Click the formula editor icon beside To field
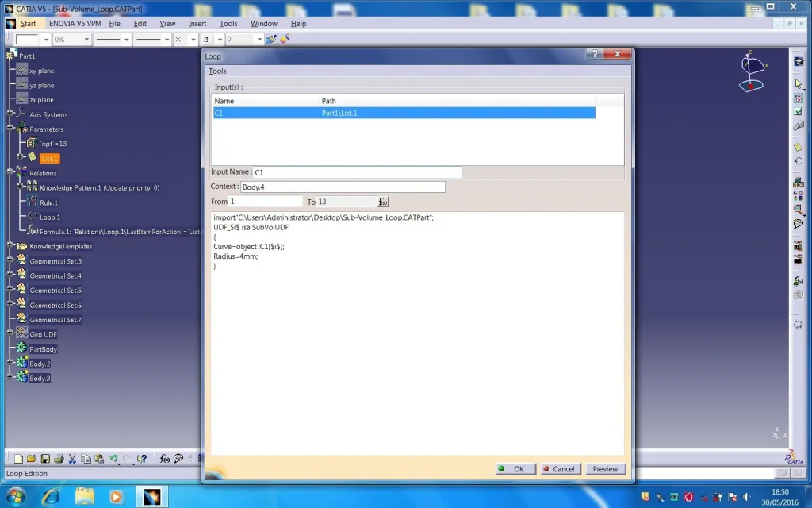 coord(383,202)
